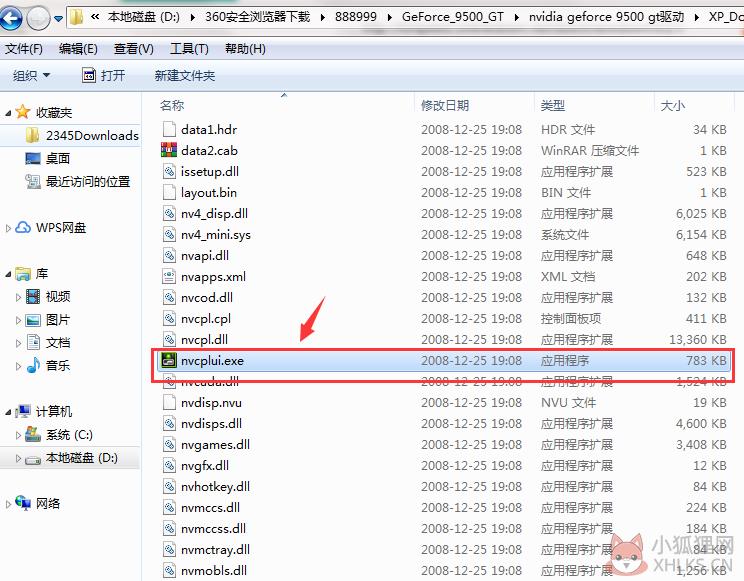The image size is (744, 581).
Task: Click the issetup.dll file icon
Action: pyautogui.click(x=168, y=171)
